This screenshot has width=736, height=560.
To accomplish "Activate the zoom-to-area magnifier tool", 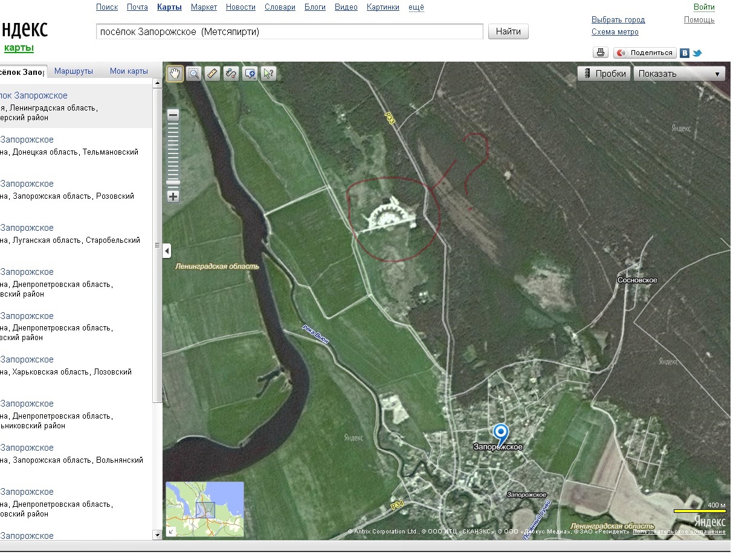I will [194, 74].
